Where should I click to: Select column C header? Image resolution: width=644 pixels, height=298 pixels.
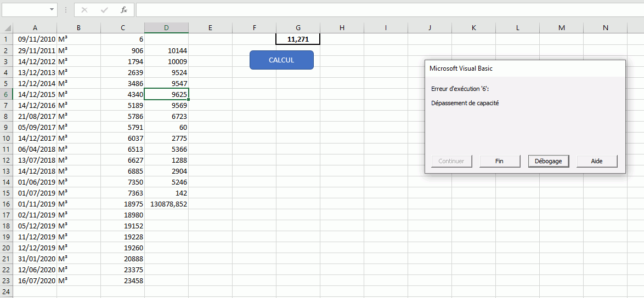click(x=123, y=28)
